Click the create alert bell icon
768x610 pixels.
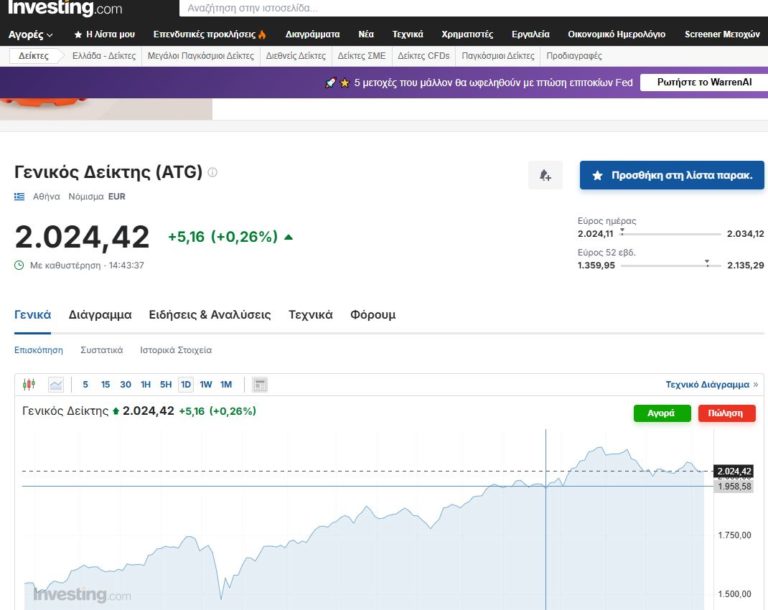pyautogui.click(x=545, y=175)
